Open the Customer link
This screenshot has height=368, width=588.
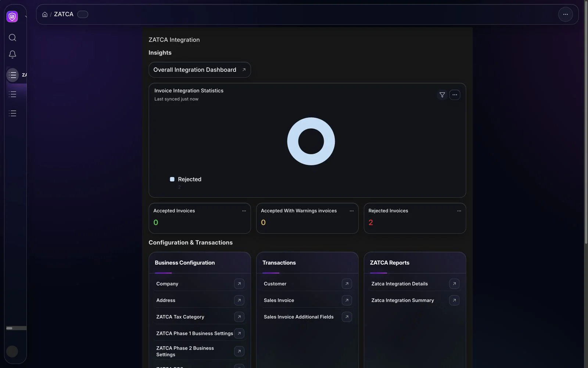275,284
